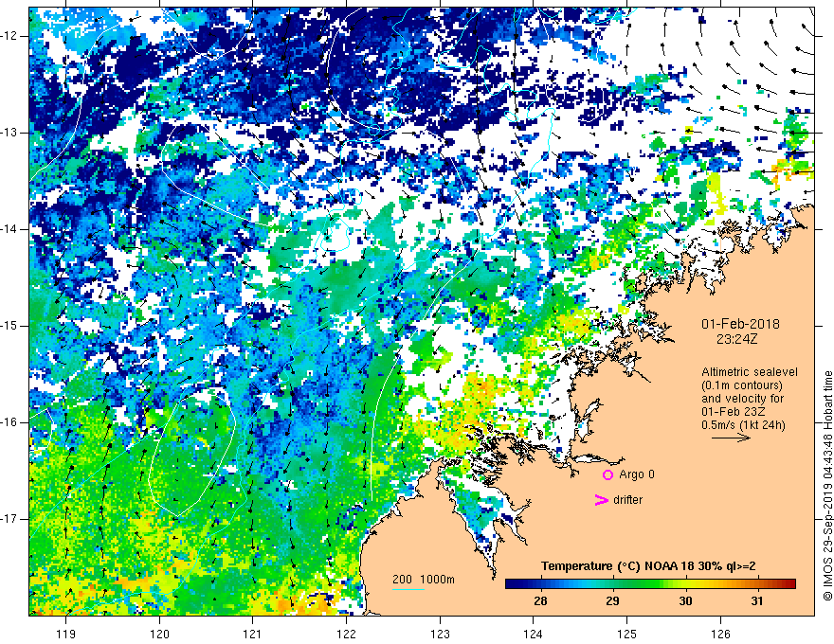Click the 200 1000m depth label
Screen dimensions: 834x644
[424, 580]
